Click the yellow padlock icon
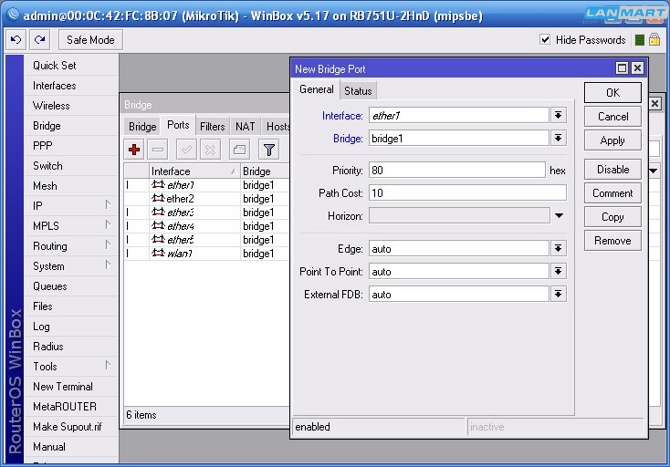Screen dimensions: 670x467 tap(654, 40)
